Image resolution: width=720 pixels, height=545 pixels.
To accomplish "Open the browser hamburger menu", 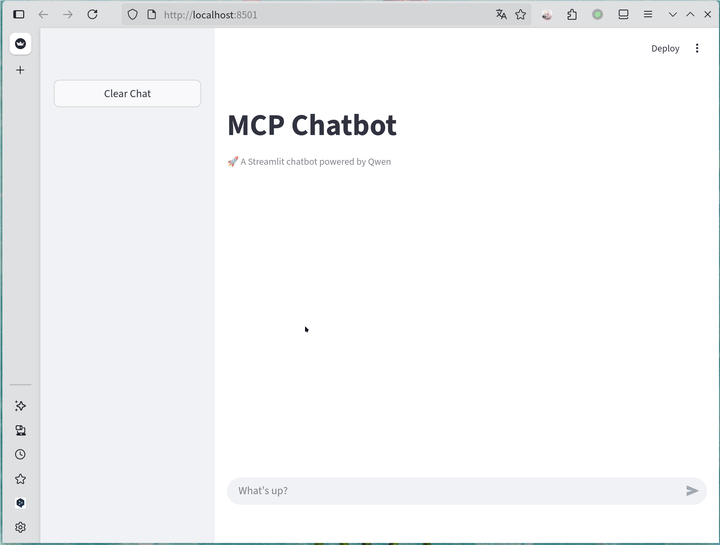I will pos(648,15).
